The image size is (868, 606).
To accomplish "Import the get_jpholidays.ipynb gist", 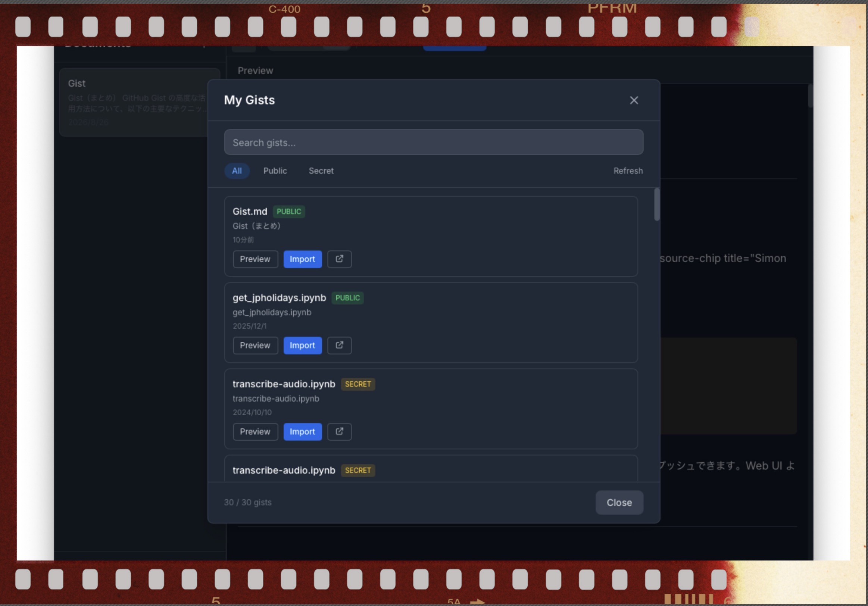I will tap(302, 345).
